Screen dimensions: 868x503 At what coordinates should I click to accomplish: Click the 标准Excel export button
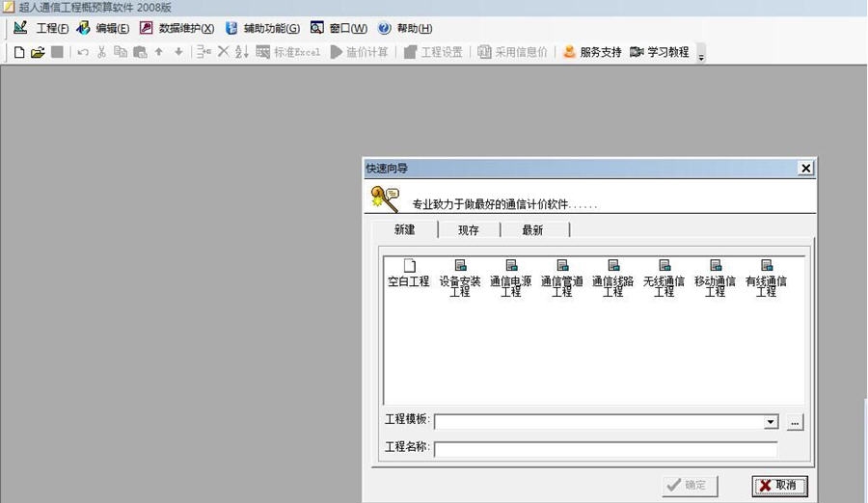288,52
